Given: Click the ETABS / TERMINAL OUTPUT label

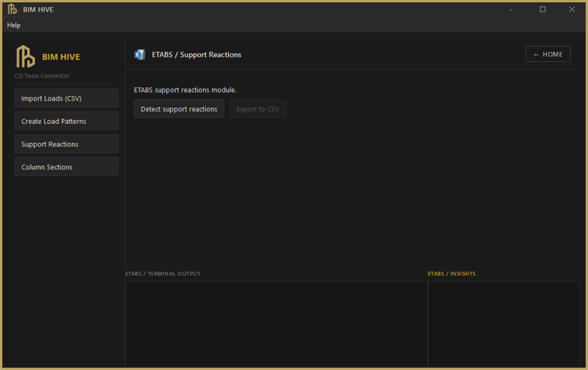Looking at the screenshot, I should point(162,273).
